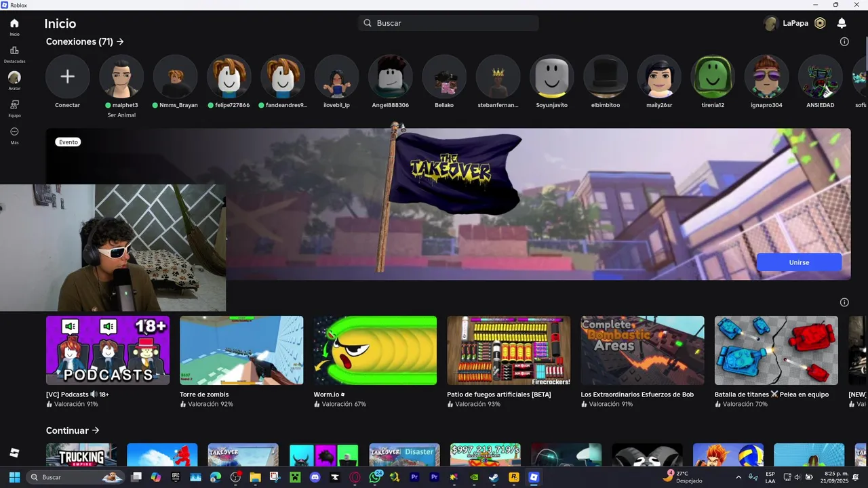Screen dimensions: 868x488
Task: Open the notifications bell
Action: pos(842,23)
